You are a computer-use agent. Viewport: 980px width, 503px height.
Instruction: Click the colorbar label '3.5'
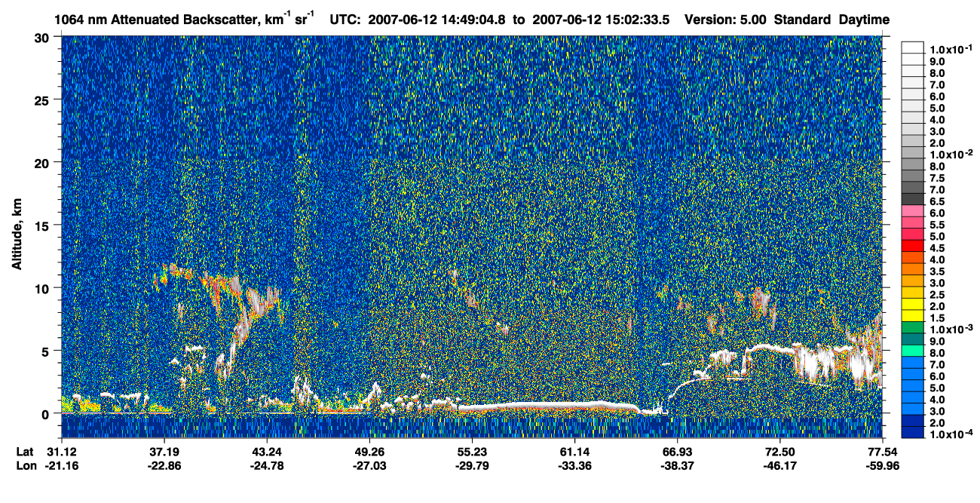click(x=938, y=271)
